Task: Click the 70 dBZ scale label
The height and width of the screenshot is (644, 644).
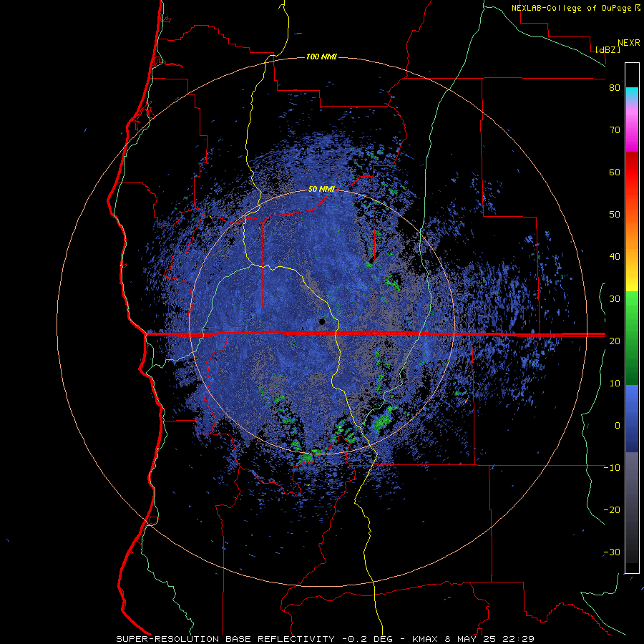Action: click(x=615, y=130)
